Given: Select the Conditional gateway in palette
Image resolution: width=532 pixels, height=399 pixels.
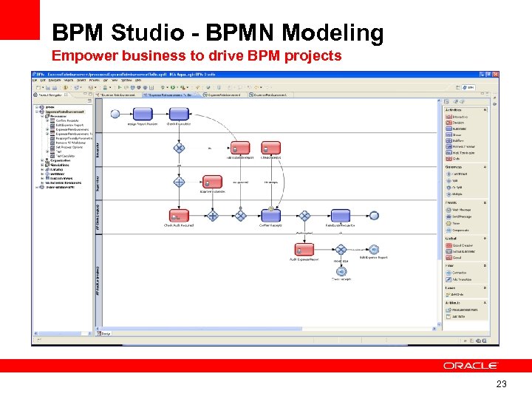Looking at the screenshot, I should (457, 174).
